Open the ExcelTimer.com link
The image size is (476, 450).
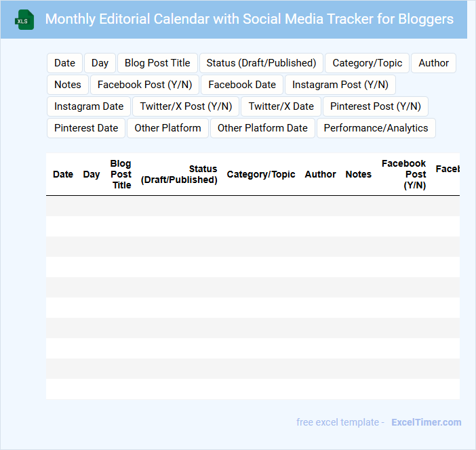tap(426, 422)
